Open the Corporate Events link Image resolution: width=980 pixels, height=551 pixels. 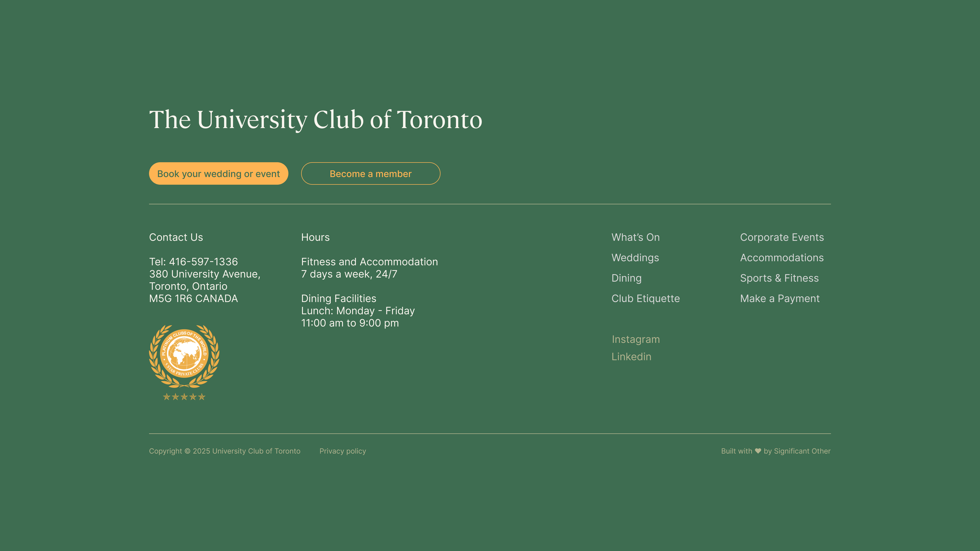(781, 237)
